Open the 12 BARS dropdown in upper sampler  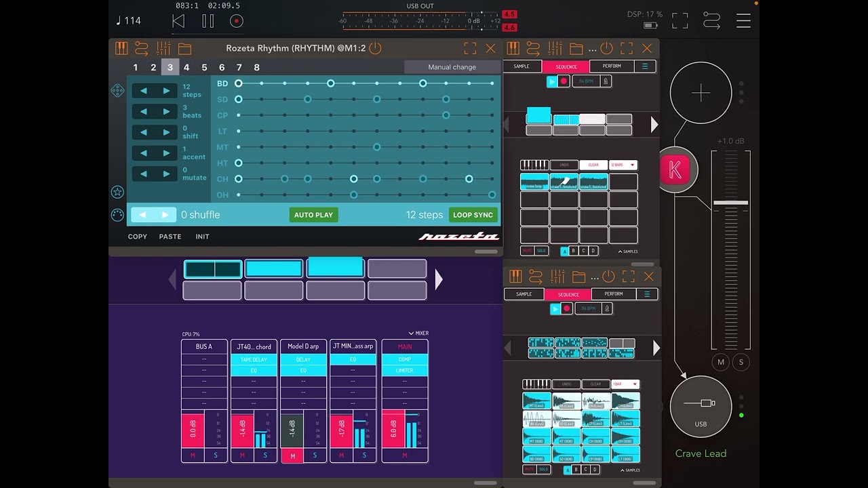[623, 165]
